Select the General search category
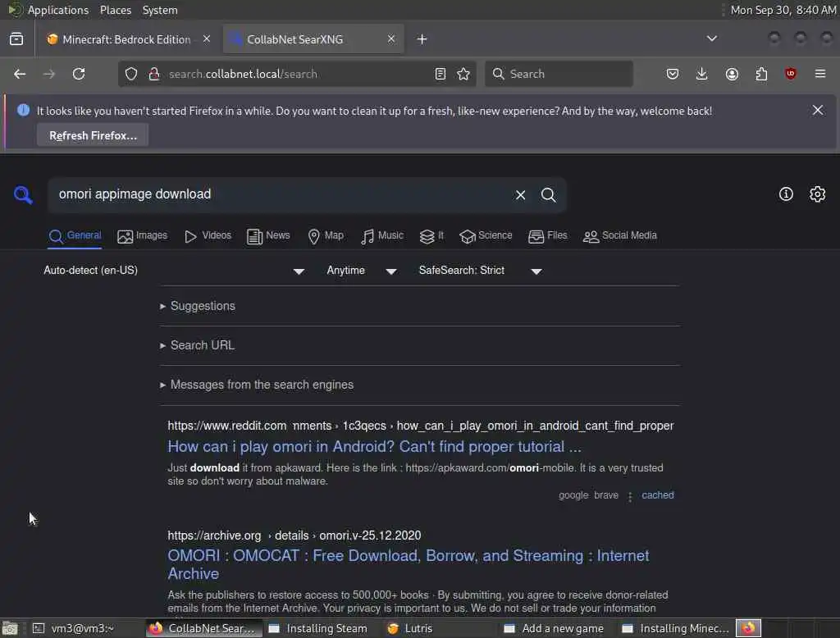This screenshot has width=840, height=638. (75, 235)
